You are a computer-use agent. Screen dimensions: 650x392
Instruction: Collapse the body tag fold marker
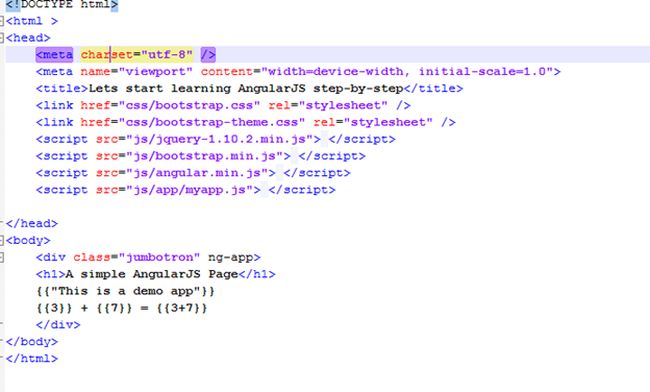click(2, 240)
